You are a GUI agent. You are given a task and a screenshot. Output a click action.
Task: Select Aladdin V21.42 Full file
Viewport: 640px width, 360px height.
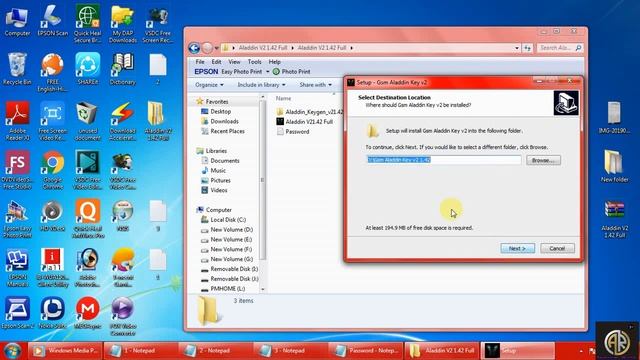(305, 122)
